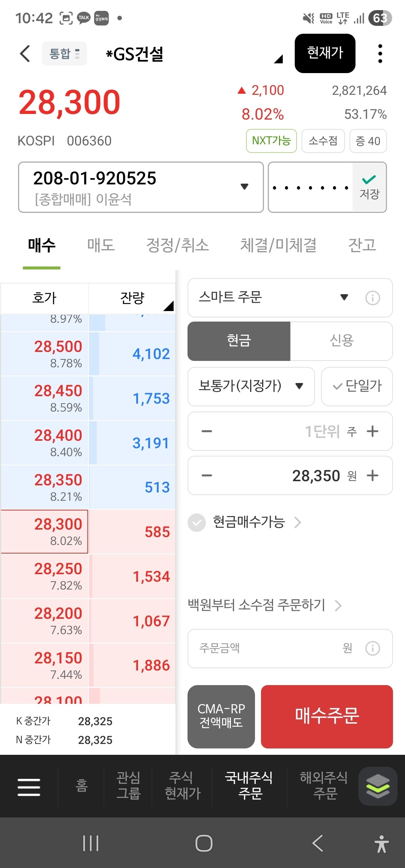Open the 통합 market selector
Screen dimensions: 405x868
point(64,54)
